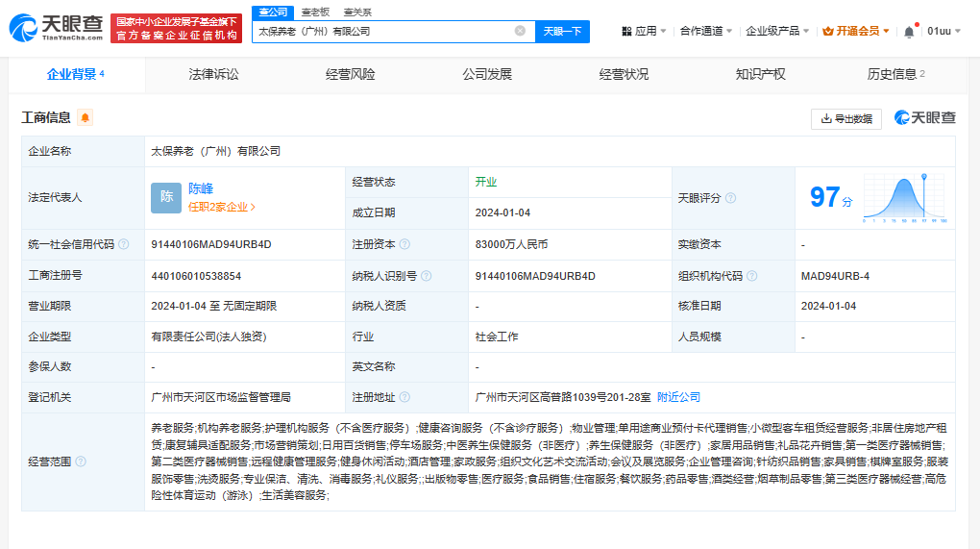The height and width of the screenshot is (549, 980).
Task: Switch to the 知识产权 tab
Action: (x=760, y=74)
